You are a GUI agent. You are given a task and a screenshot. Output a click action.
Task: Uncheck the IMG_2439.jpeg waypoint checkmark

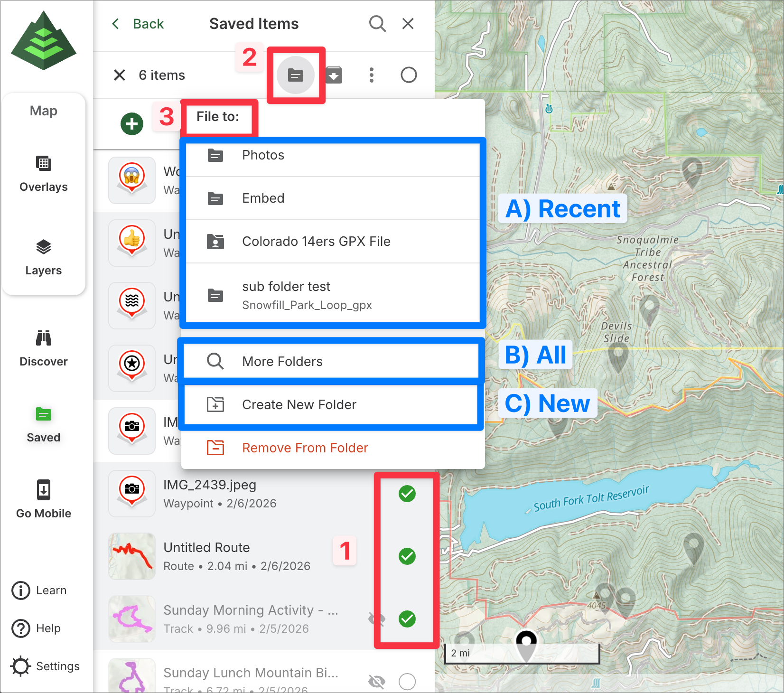407,494
